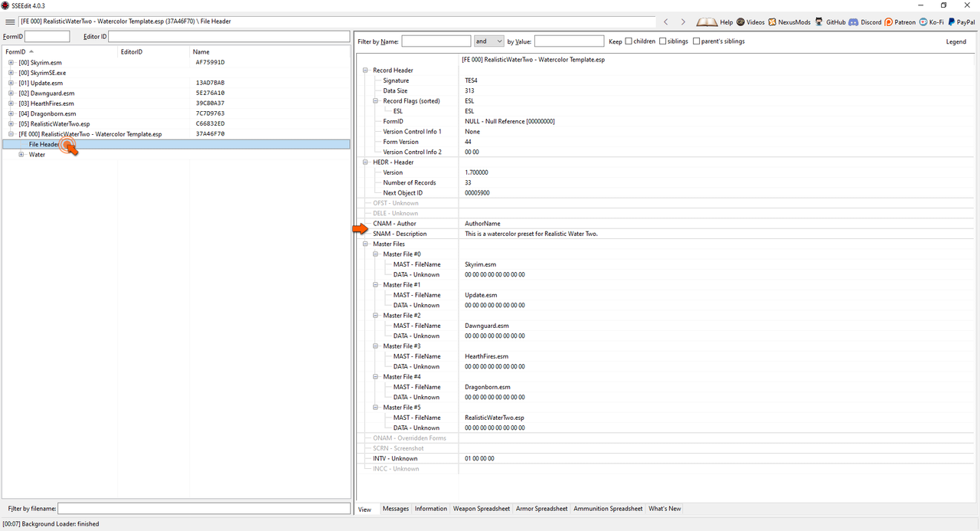
Task: Collapse the Master Files section
Action: pyautogui.click(x=365, y=244)
